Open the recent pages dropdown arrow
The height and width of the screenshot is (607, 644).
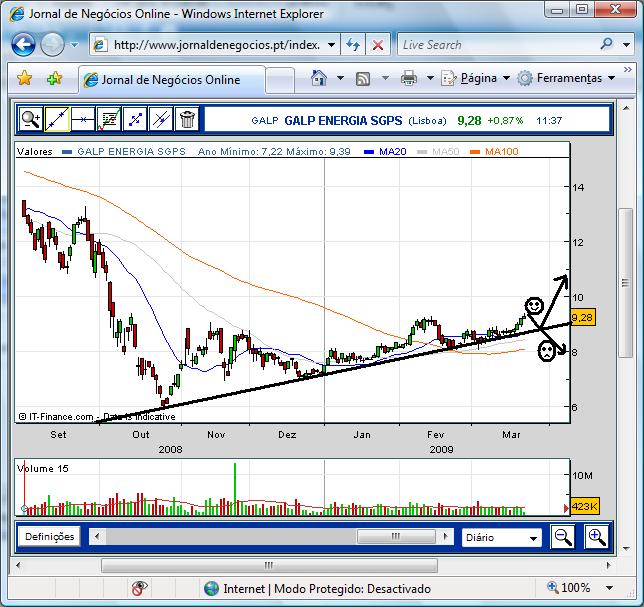pos(74,44)
